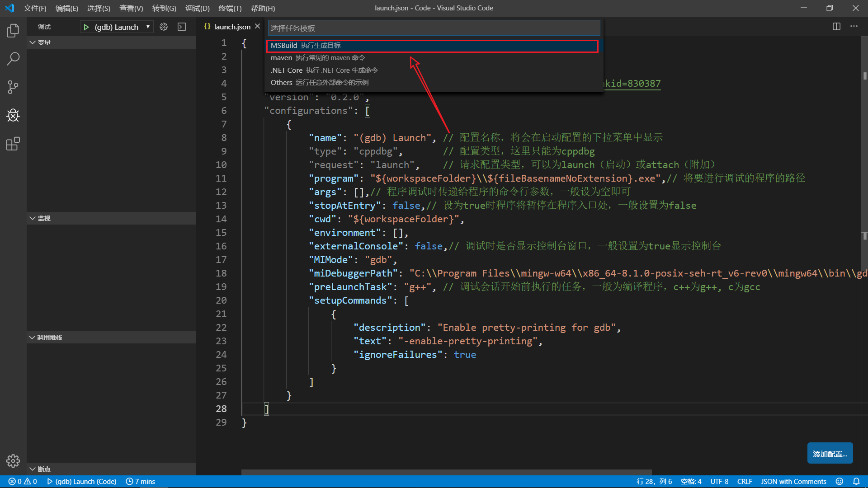
Task: Open the Source Control view
Action: (13, 87)
